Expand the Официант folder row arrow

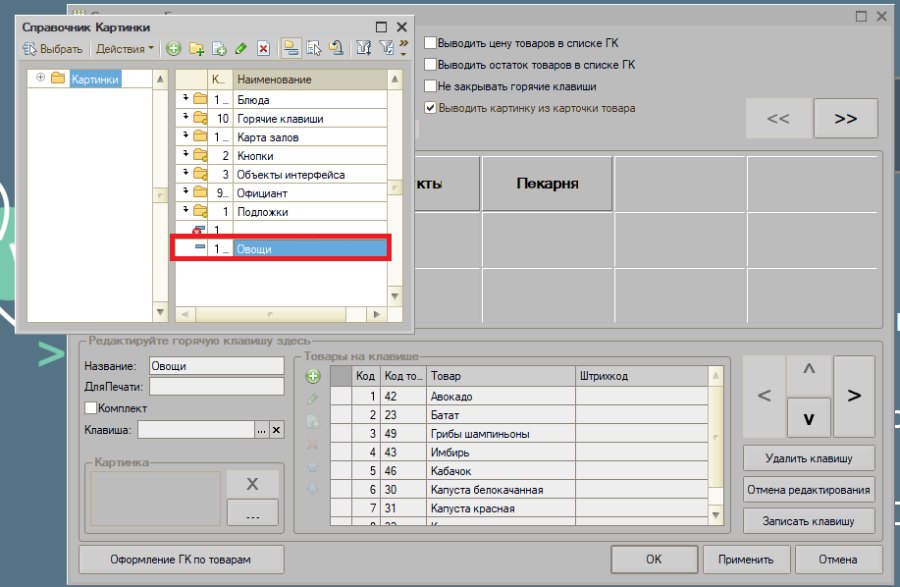[185, 192]
